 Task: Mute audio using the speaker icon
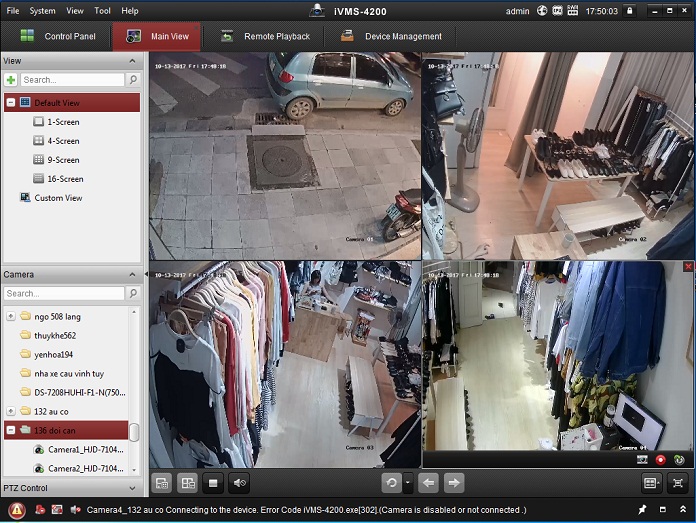pyautogui.click(x=239, y=483)
